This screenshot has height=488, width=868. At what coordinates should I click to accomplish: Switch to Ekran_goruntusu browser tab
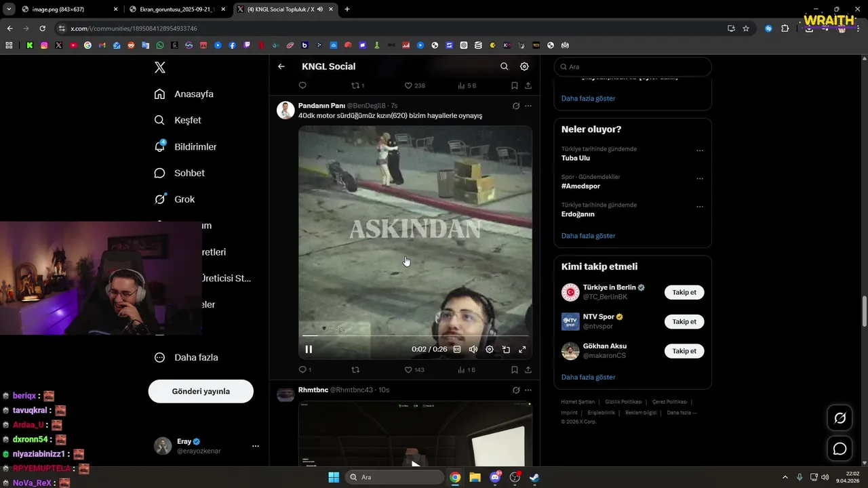tap(177, 9)
